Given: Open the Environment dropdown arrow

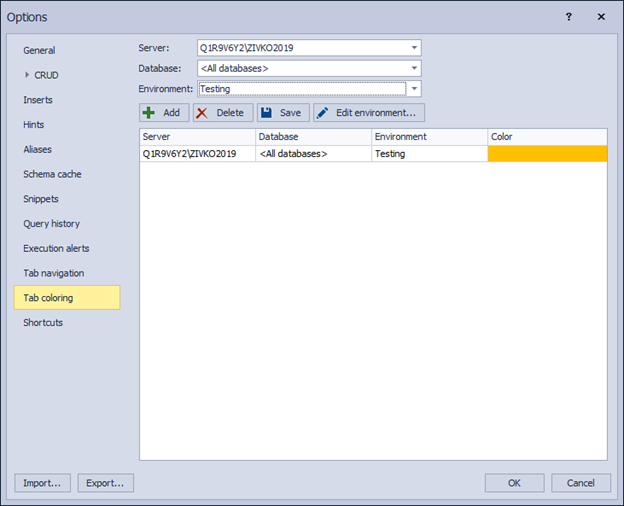Looking at the screenshot, I should [414, 89].
